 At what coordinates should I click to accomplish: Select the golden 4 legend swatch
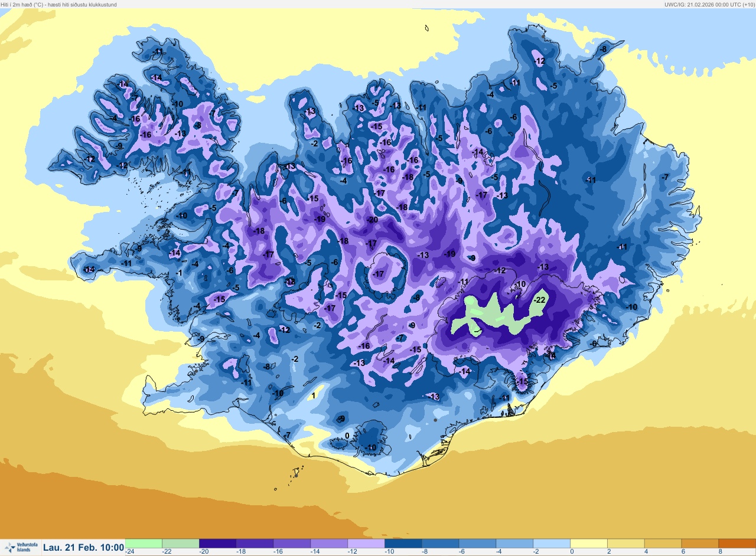coord(663,543)
